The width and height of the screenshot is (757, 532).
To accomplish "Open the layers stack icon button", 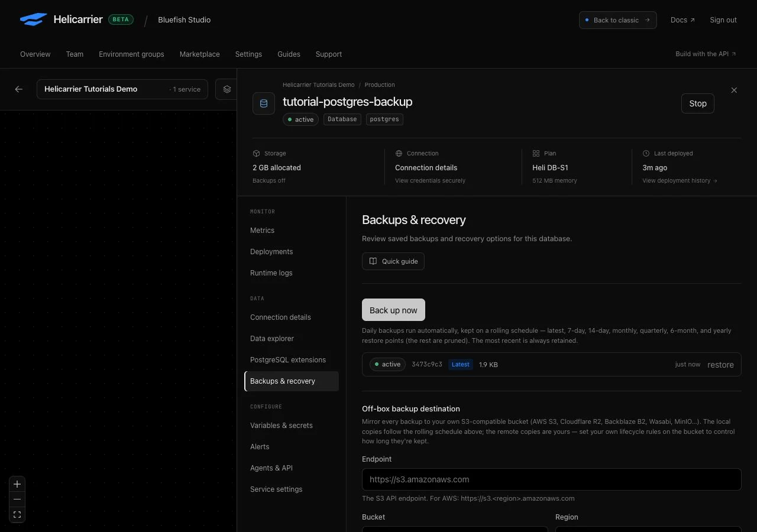I will [x=227, y=89].
